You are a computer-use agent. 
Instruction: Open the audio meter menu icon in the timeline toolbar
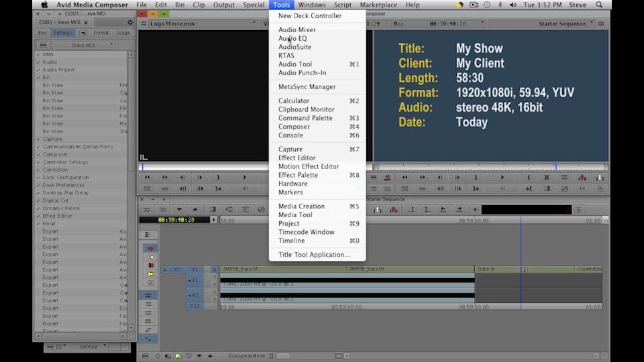(x=579, y=210)
